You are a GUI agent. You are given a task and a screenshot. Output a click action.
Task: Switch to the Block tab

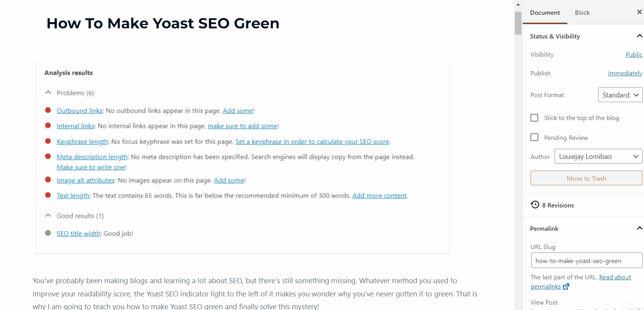point(582,12)
